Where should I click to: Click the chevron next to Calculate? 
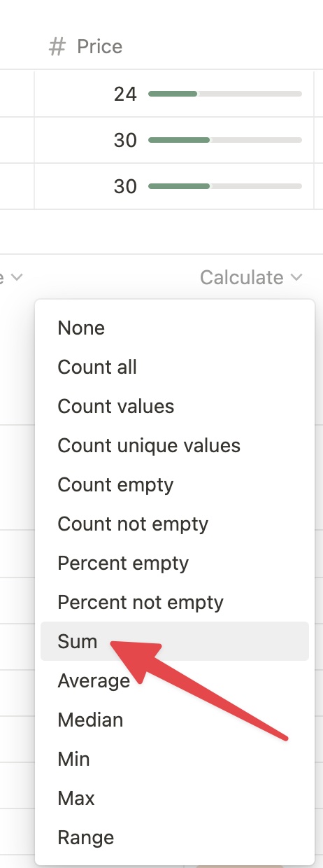pyautogui.click(x=296, y=278)
